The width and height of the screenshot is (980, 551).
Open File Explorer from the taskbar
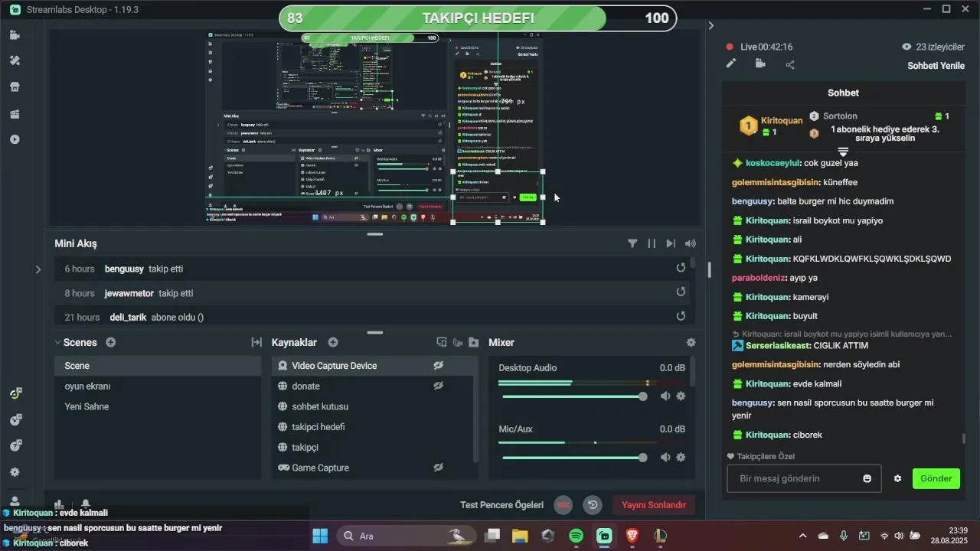(x=520, y=536)
